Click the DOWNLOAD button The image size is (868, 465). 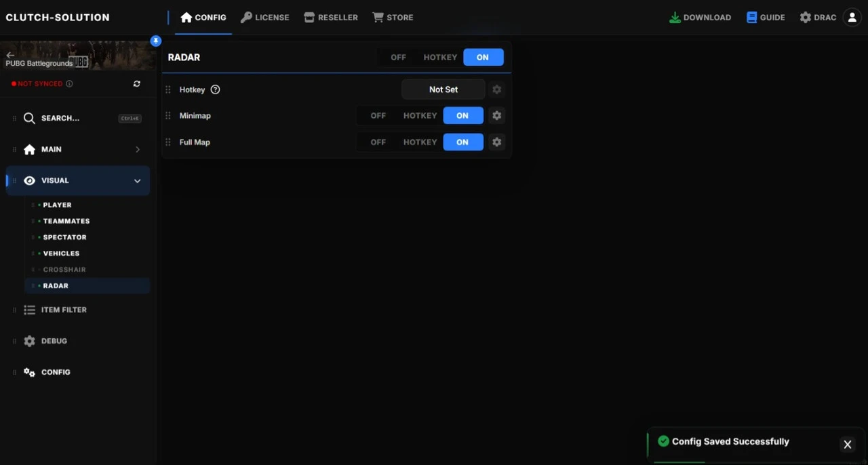coord(700,18)
